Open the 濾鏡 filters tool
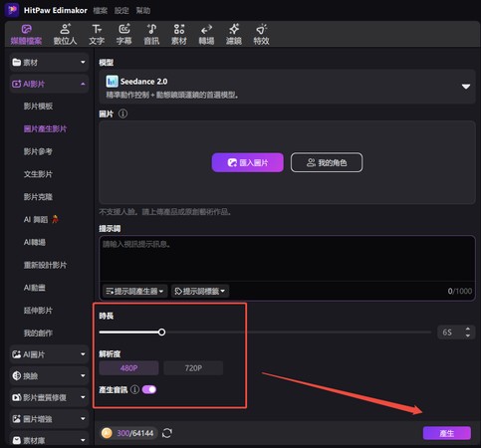Screen dimensions: 481x448 [x=234, y=34]
